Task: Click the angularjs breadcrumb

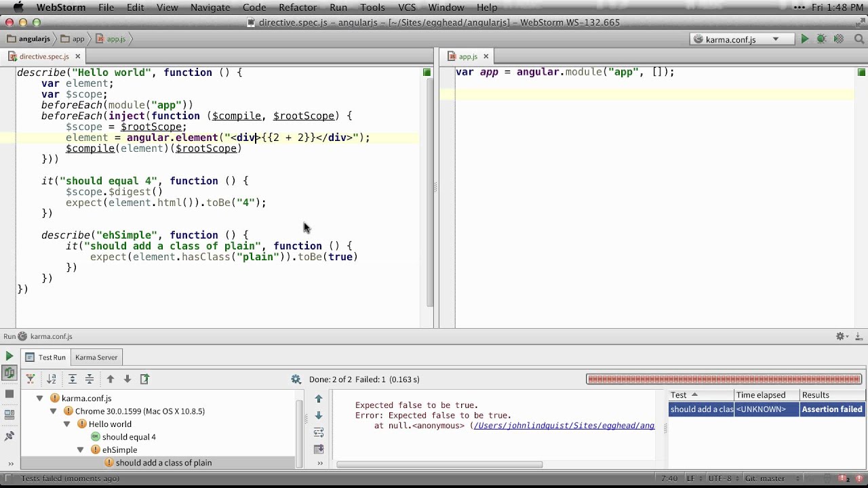Action: coord(28,39)
